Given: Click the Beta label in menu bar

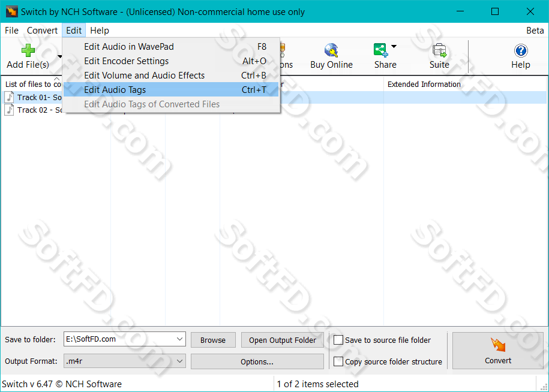Looking at the screenshot, I should coord(535,31).
